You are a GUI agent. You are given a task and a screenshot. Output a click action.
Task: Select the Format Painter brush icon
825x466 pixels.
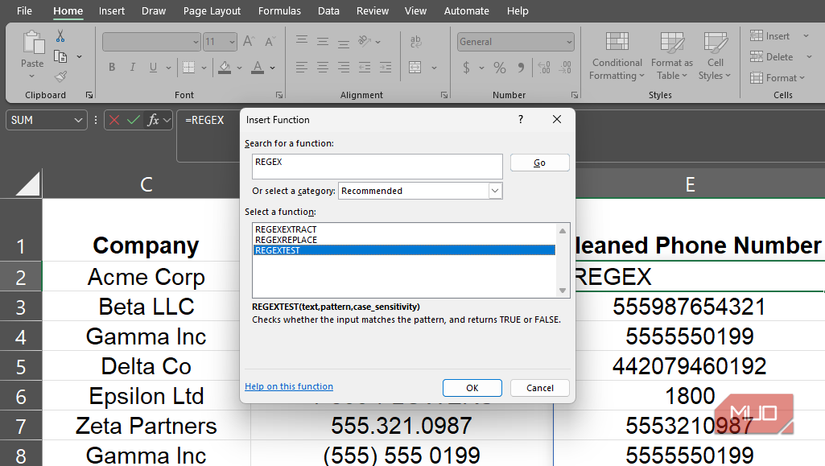61,77
